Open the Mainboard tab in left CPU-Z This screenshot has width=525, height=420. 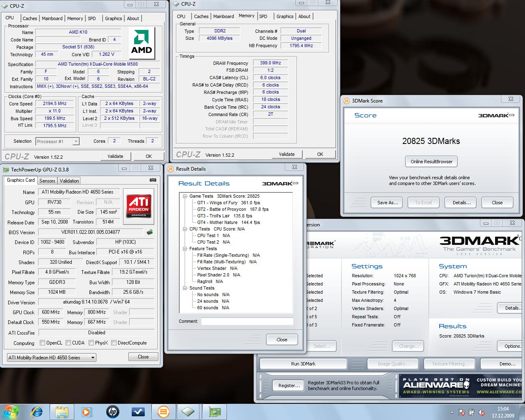tap(52, 18)
